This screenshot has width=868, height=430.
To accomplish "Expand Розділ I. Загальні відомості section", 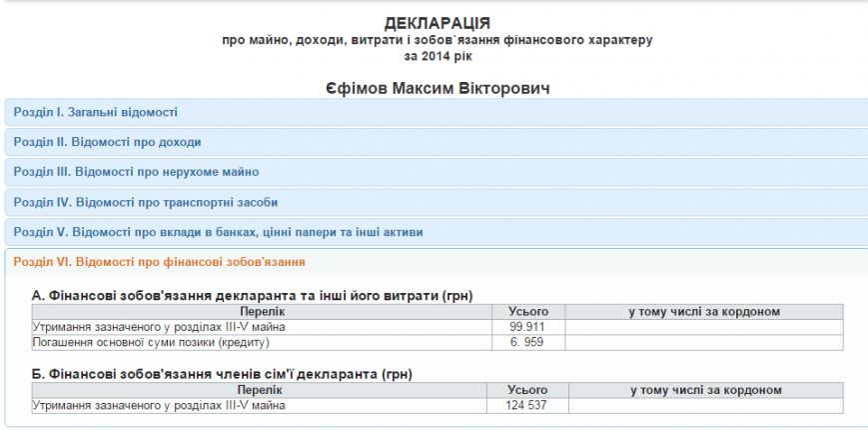I will coord(436,112).
